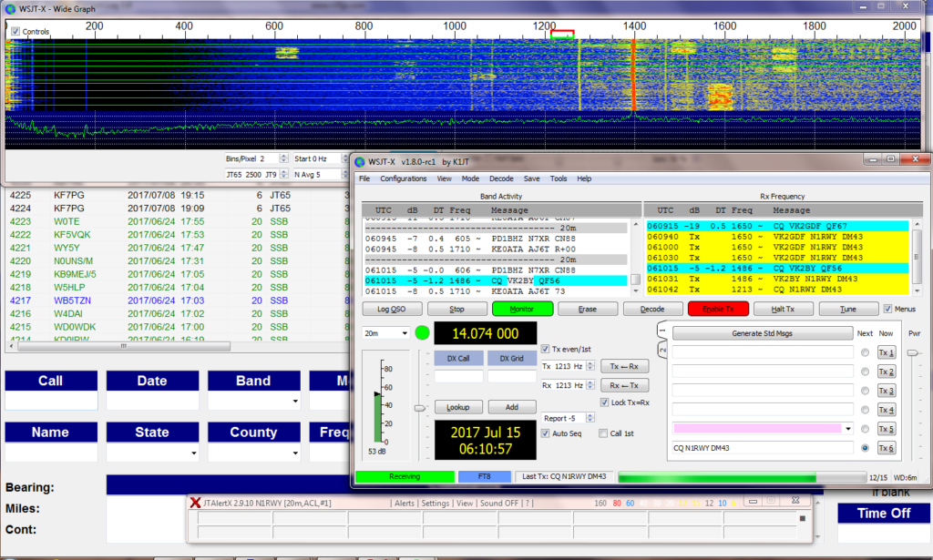This screenshot has width=933, height=560.
Task: Click the Tx 6 message field CQ N1RWY DM43
Action: coord(763,448)
